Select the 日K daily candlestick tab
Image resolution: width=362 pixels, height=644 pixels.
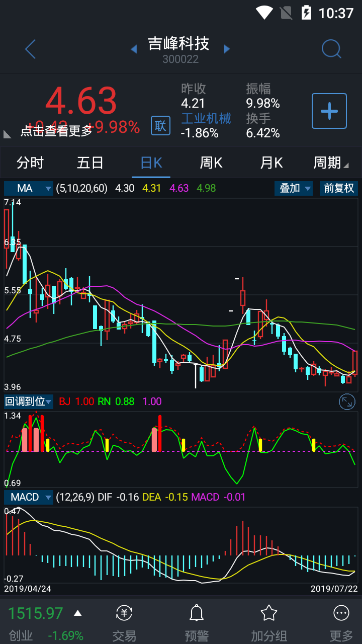151,163
